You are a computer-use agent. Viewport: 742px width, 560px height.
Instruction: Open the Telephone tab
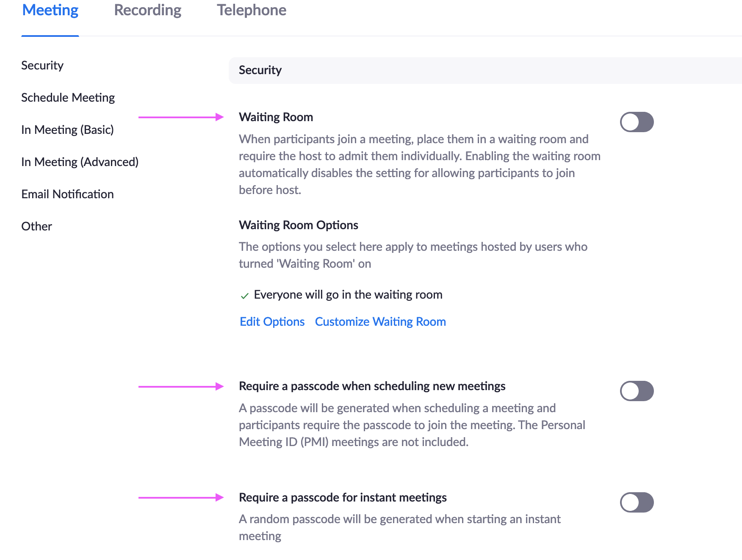coord(252,10)
